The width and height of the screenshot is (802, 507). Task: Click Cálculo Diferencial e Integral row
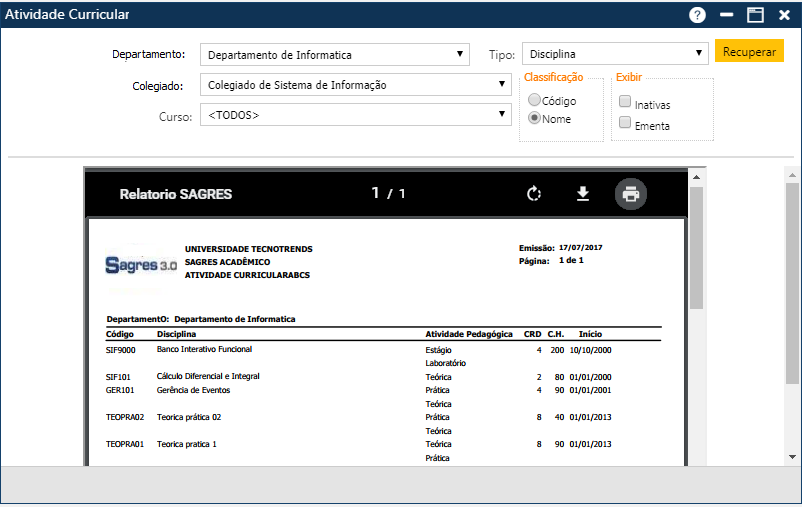(208, 377)
